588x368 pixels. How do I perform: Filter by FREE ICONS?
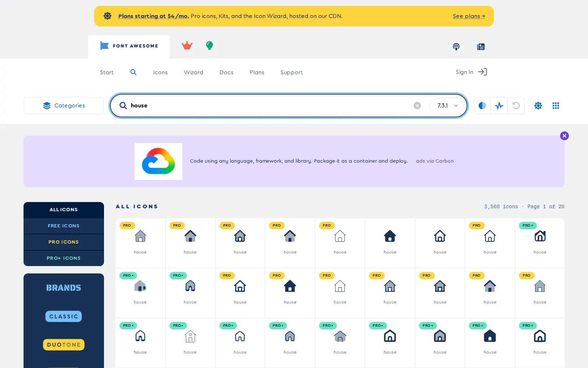(64, 226)
